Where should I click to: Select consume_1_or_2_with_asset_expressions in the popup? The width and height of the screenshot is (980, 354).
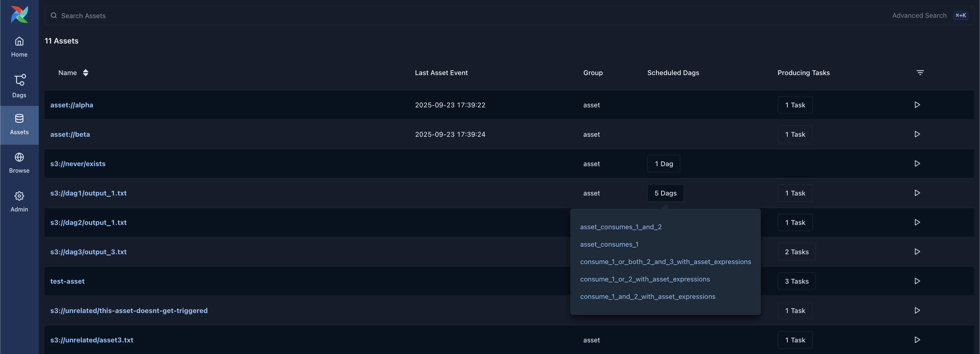click(x=645, y=279)
